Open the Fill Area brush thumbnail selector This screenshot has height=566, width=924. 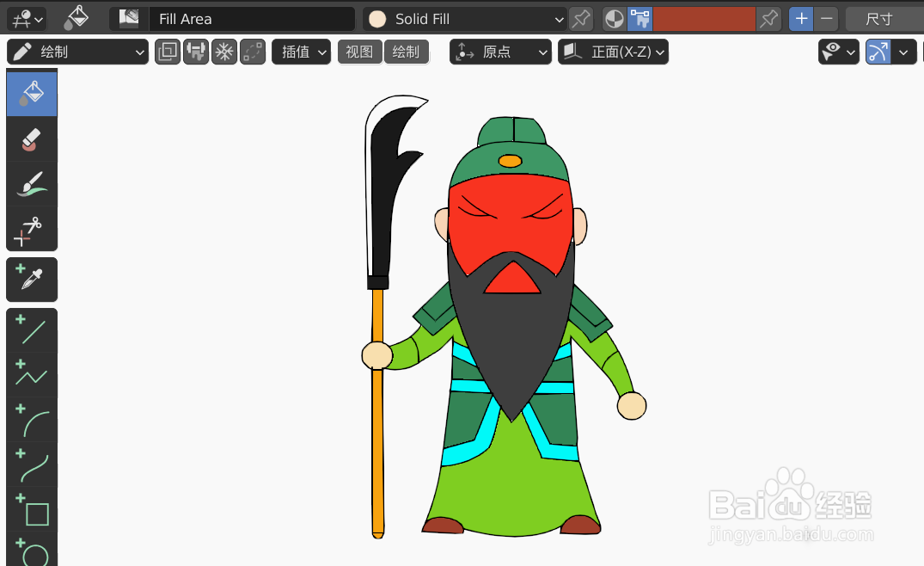point(129,19)
